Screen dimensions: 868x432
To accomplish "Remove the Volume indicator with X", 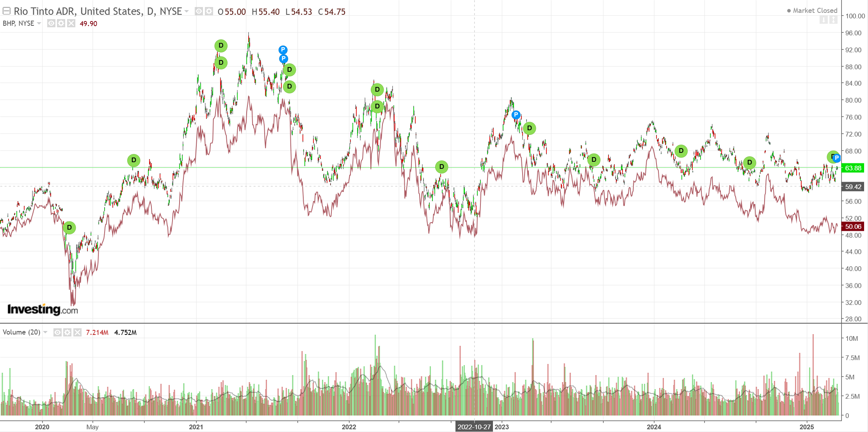I will [x=77, y=332].
